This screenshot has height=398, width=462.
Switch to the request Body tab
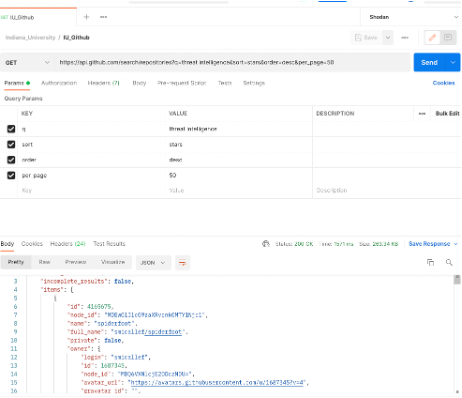pos(139,83)
